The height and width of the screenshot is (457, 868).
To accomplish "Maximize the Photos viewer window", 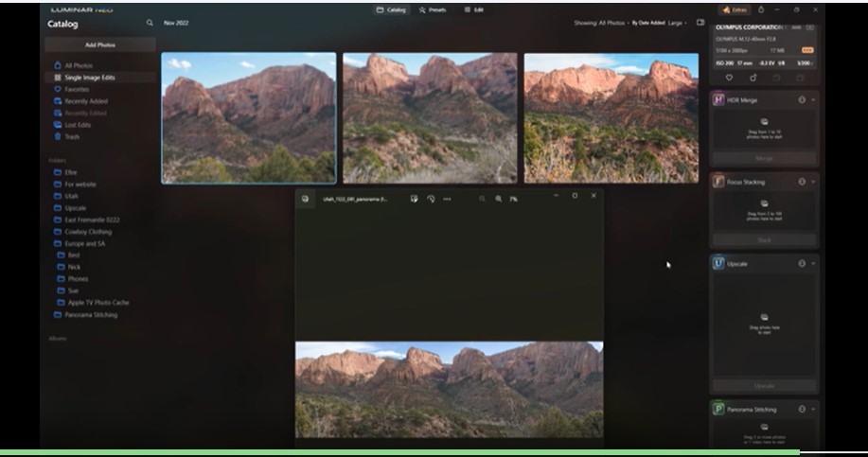I will tap(575, 196).
